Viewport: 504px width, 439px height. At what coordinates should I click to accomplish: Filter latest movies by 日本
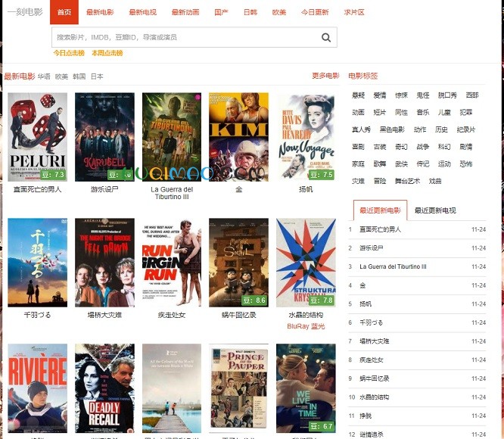tap(97, 76)
